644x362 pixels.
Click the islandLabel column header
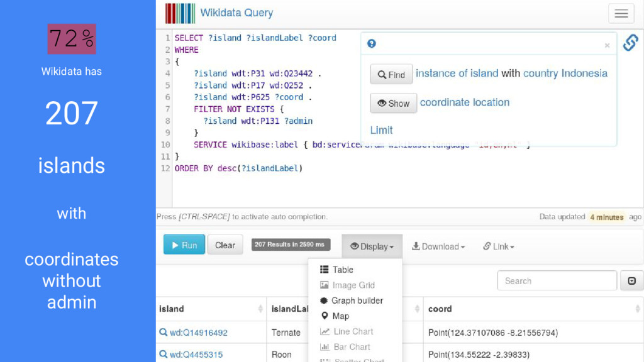(x=289, y=309)
